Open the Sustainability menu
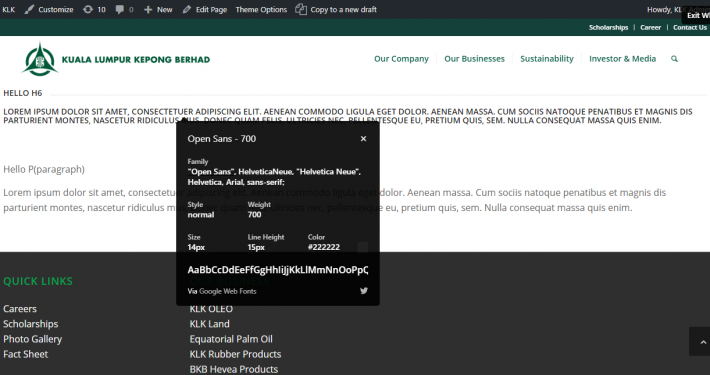This screenshot has width=710, height=375. (x=547, y=59)
